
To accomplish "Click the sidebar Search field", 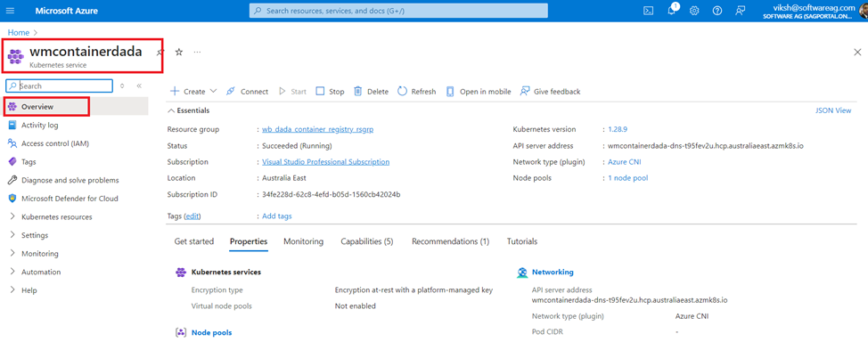I will click(59, 85).
